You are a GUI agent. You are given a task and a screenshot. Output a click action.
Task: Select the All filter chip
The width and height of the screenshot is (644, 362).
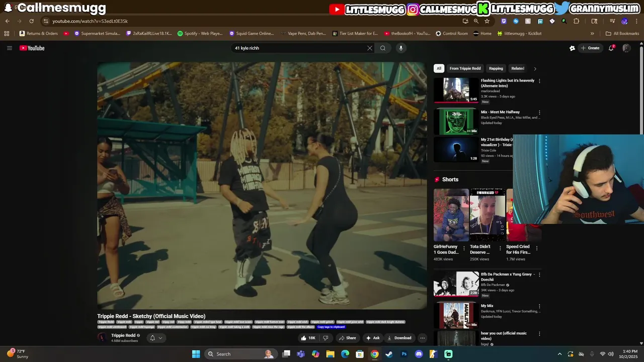(439, 68)
